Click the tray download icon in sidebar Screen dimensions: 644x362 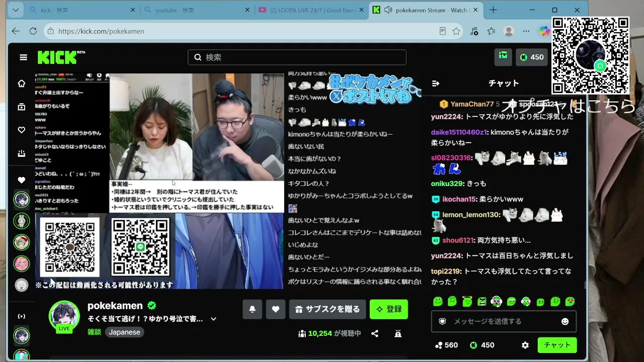21,153
